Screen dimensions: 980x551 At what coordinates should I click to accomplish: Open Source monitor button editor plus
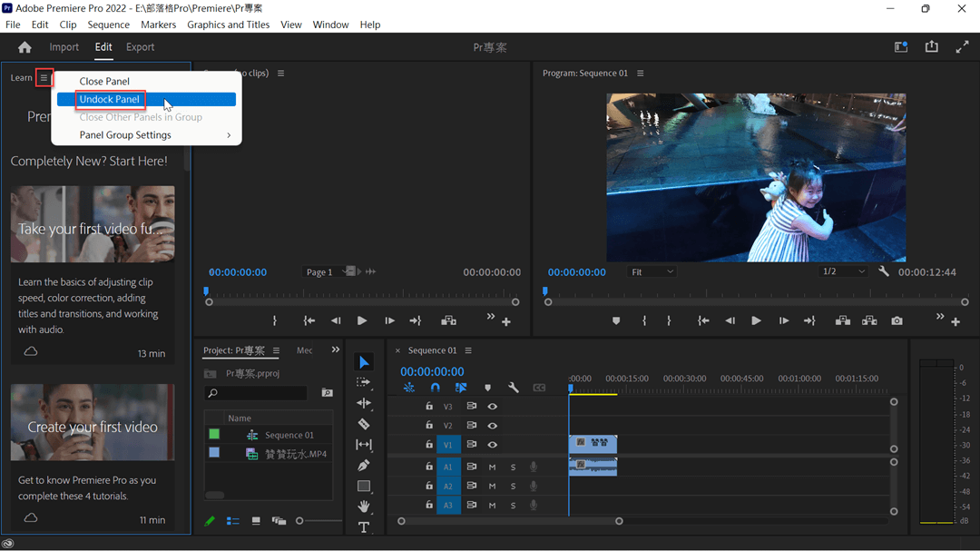(506, 322)
